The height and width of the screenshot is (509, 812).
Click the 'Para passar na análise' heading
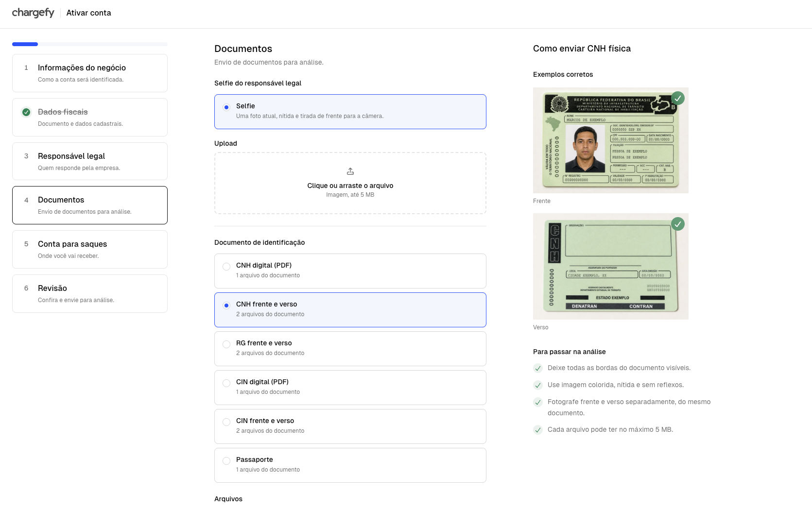[570, 352]
